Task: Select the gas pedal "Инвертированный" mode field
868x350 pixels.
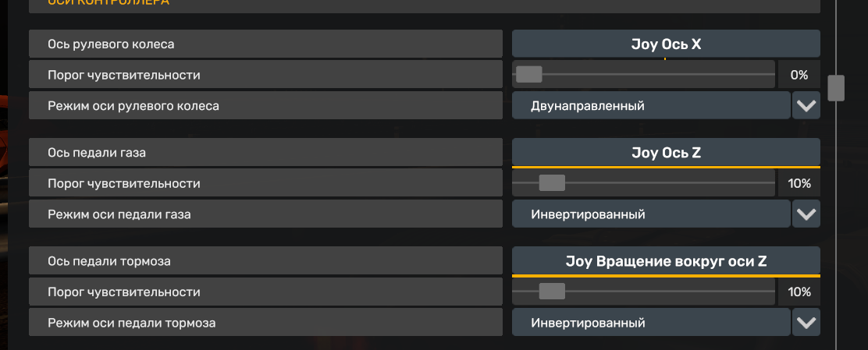Action: [x=651, y=214]
